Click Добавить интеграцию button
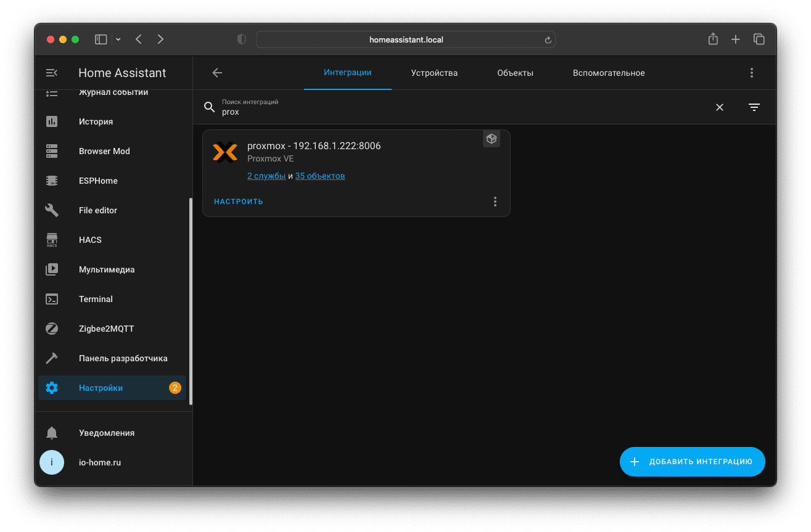 [x=692, y=462]
